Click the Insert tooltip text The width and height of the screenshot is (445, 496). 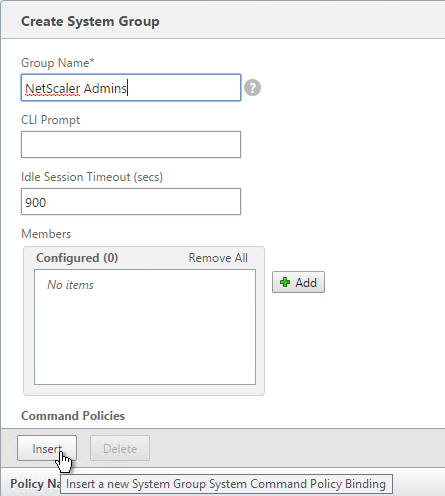226,484
